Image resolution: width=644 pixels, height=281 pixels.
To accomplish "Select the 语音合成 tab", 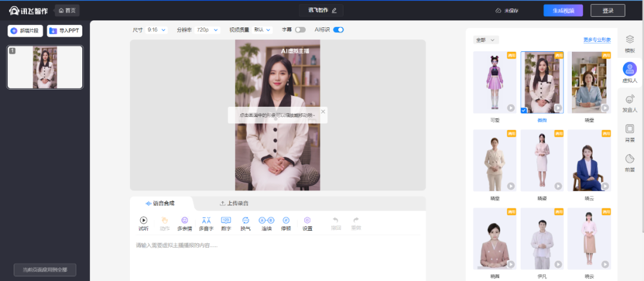I will point(160,203).
